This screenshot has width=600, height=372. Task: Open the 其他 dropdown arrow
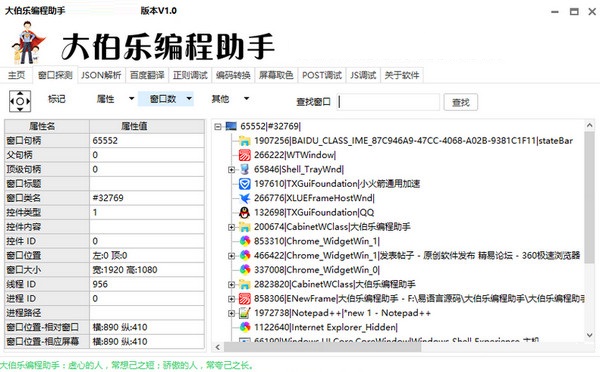[246, 99]
